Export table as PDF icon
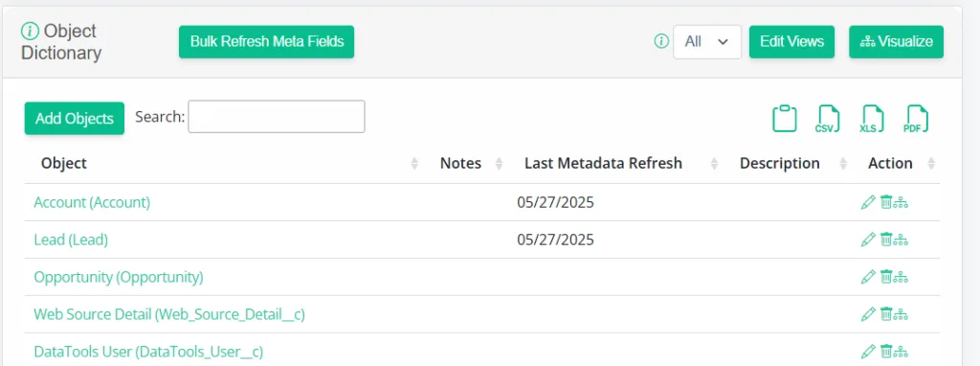The image size is (980, 366). pyautogui.click(x=916, y=118)
